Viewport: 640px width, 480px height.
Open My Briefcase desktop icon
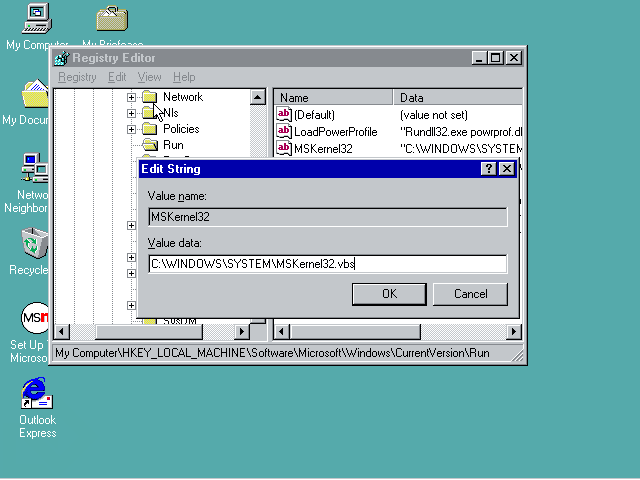click(112, 19)
